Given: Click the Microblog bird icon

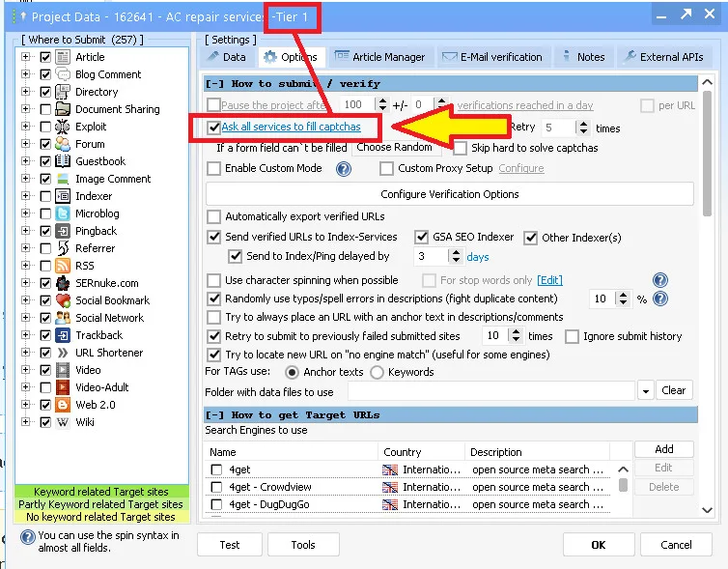Looking at the screenshot, I should (x=63, y=213).
